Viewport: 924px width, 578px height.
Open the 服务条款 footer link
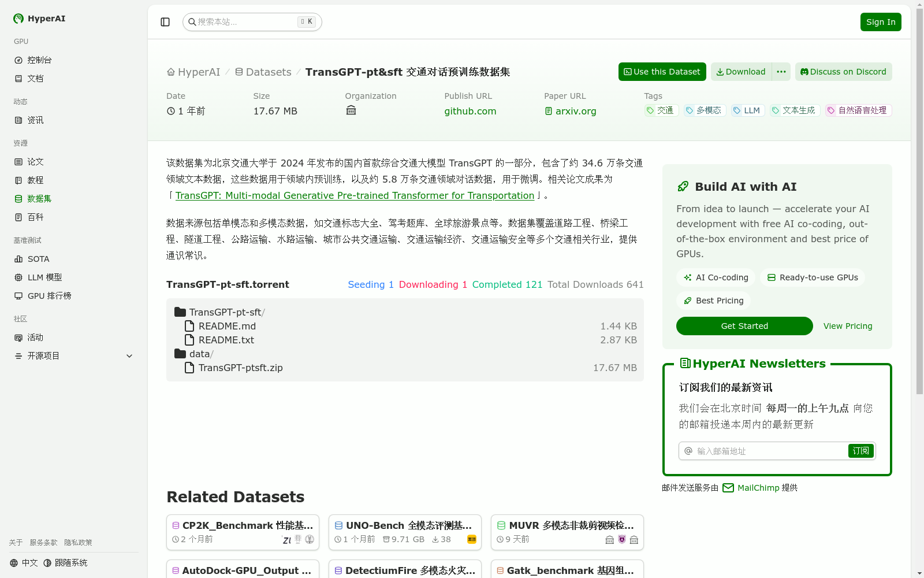pos(43,543)
